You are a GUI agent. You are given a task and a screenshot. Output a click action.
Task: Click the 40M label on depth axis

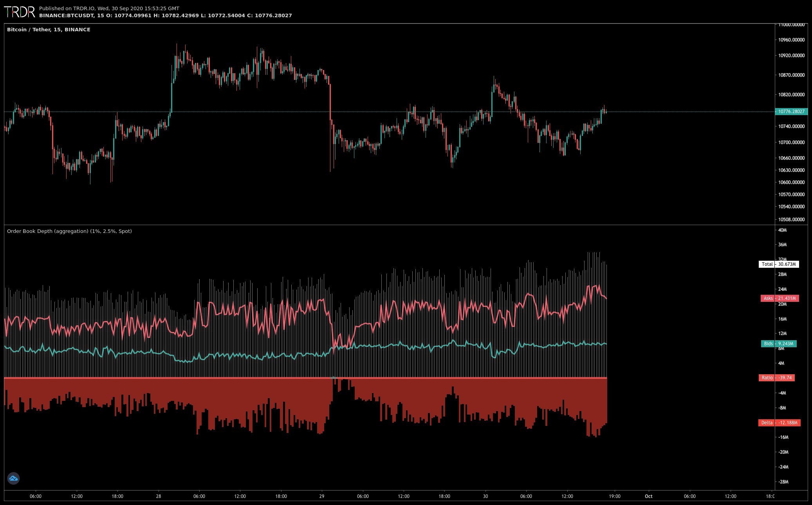782,230
